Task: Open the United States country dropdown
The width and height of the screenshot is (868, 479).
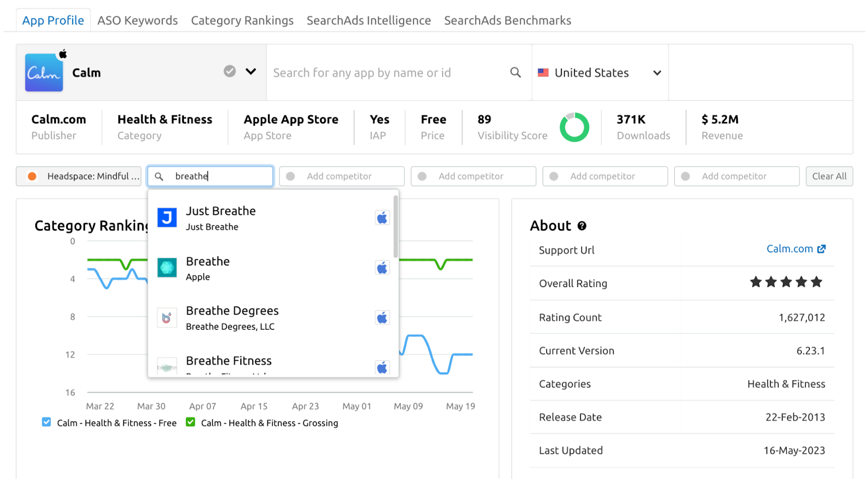Action: tap(599, 73)
